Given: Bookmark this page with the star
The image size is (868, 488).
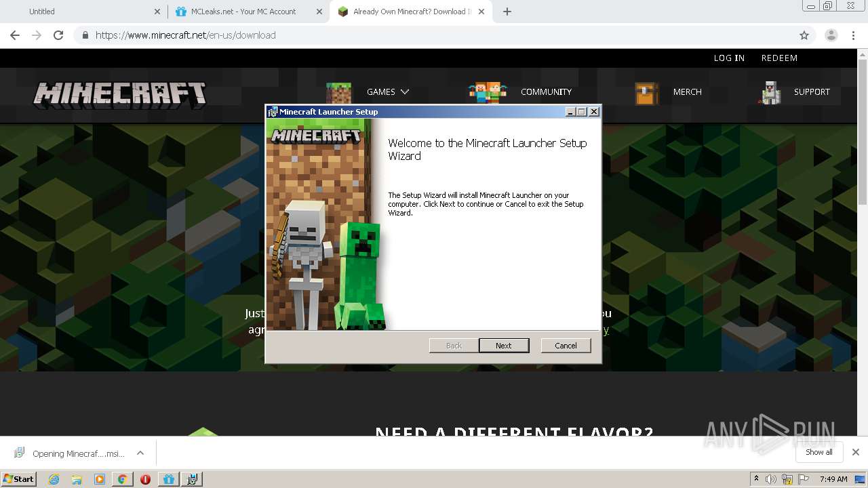Looking at the screenshot, I should (x=804, y=35).
